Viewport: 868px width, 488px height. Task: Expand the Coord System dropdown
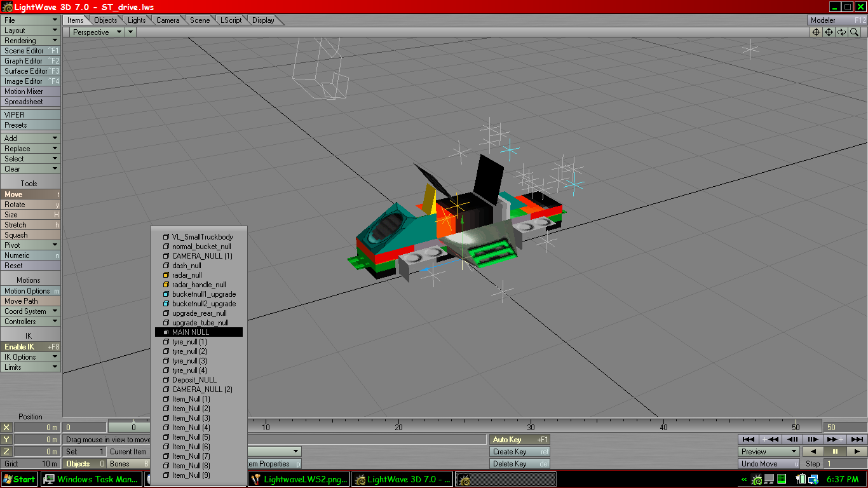click(x=31, y=311)
